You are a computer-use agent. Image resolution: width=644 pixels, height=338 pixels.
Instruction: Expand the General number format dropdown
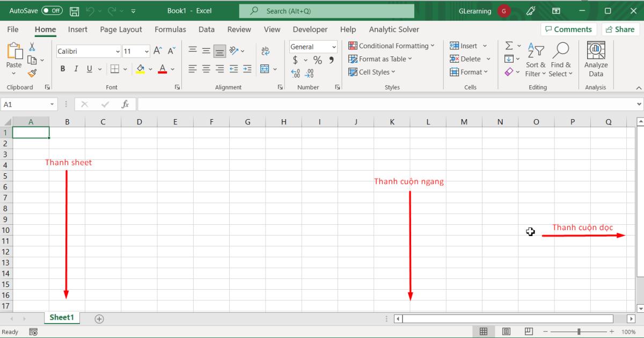(x=334, y=47)
